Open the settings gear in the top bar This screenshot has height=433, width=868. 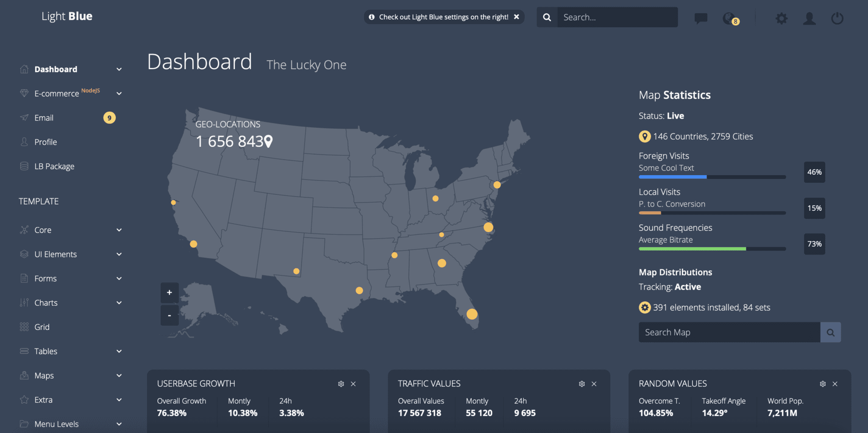[x=782, y=18]
